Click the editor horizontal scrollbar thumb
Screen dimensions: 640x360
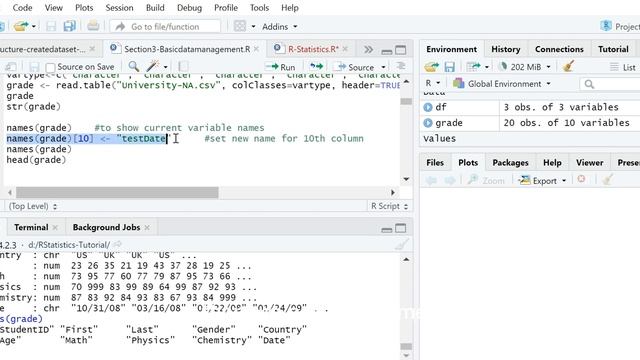pyautogui.click(x=117, y=192)
